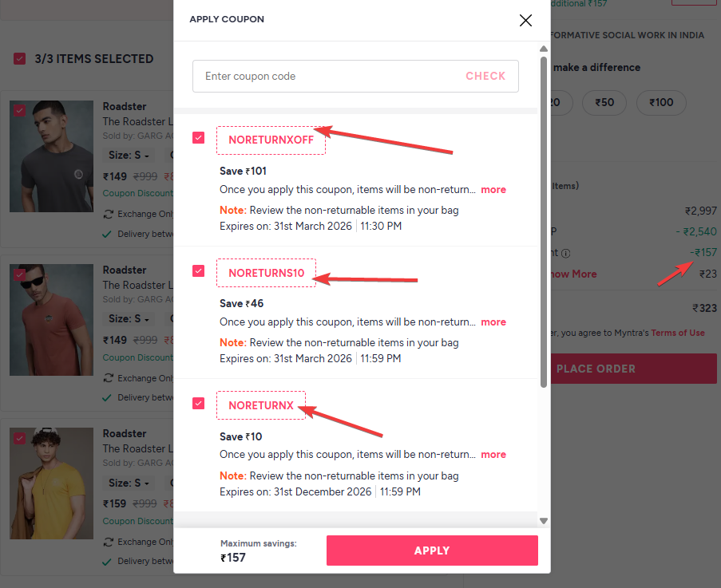This screenshot has height=588, width=721.
Task: Open size dropdown for the grey t-shirt
Action: pos(131,156)
